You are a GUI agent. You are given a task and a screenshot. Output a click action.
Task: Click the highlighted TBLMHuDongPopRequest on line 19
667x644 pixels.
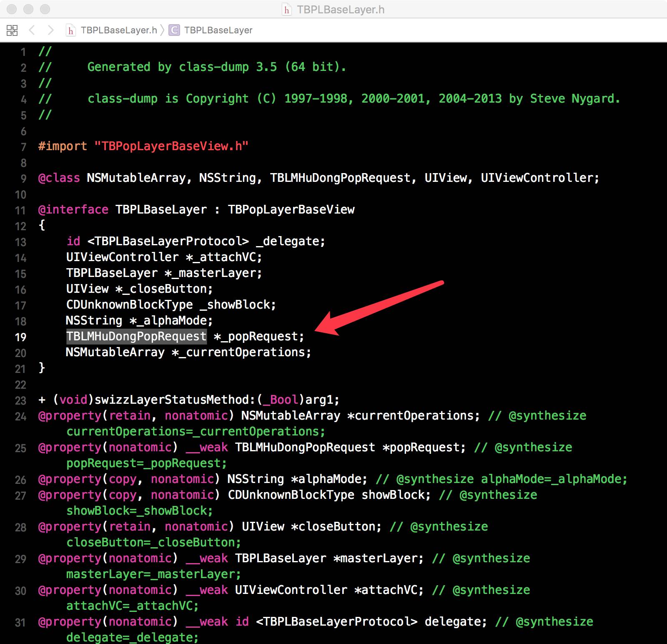(136, 336)
